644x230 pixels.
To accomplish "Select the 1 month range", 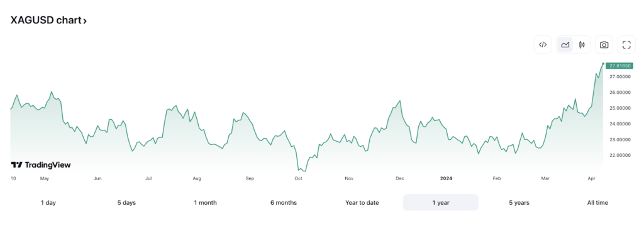I will click(206, 202).
